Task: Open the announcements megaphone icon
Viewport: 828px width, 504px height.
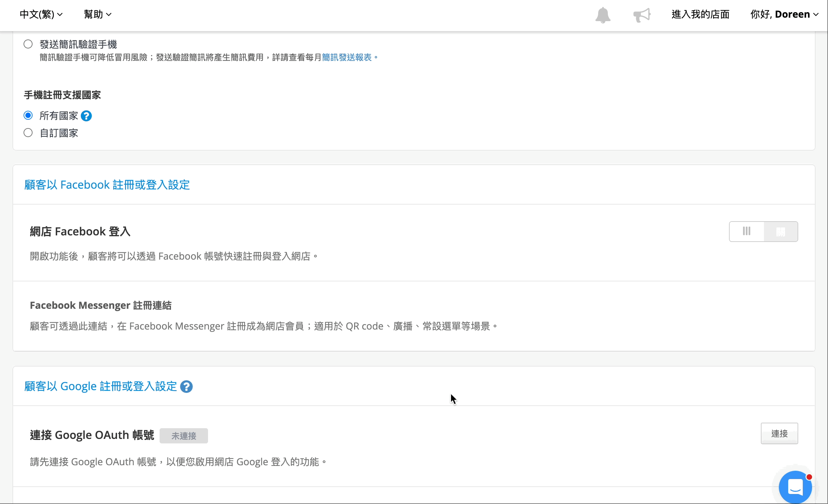Action: tap(642, 15)
